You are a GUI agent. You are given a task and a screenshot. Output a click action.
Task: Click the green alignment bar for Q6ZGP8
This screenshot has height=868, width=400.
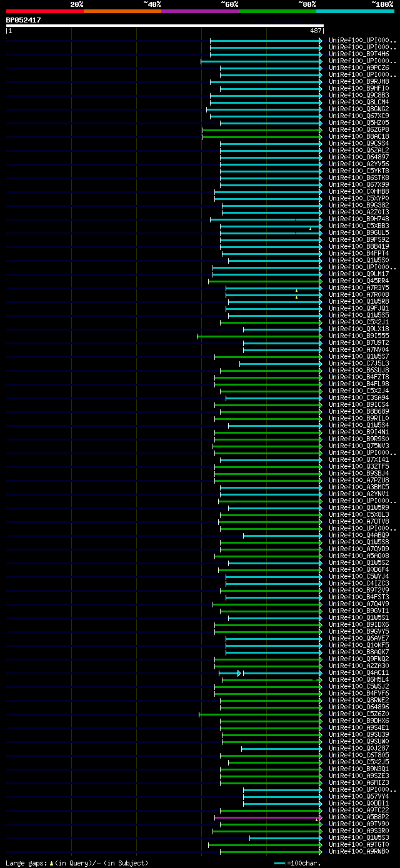[x=261, y=130]
